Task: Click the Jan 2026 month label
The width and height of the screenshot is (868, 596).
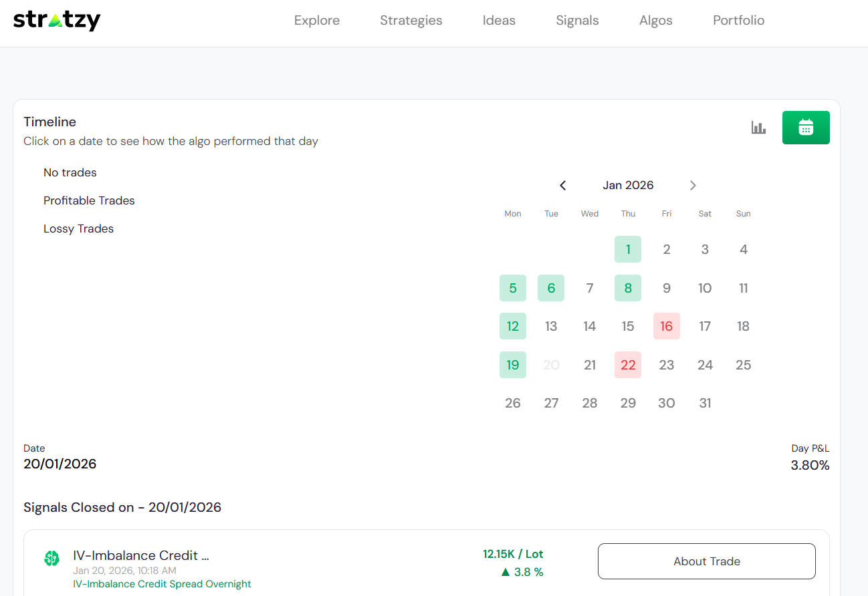Action: click(628, 185)
